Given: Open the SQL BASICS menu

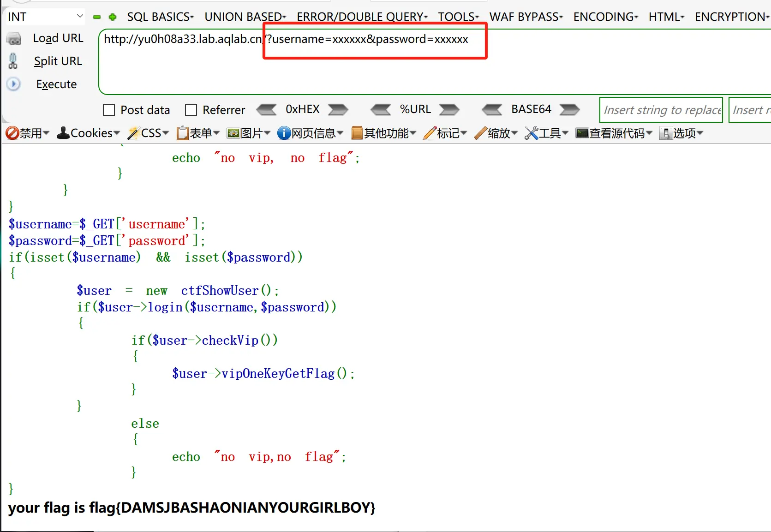Looking at the screenshot, I should [160, 17].
